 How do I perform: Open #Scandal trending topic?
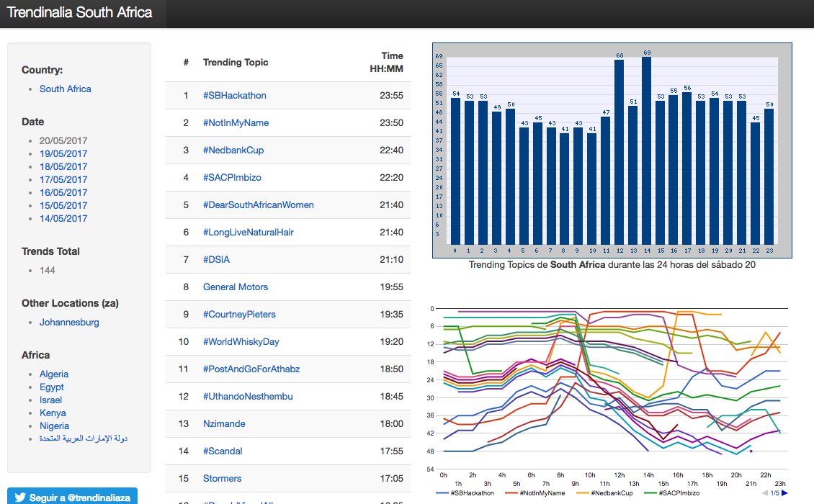pos(222,451)
